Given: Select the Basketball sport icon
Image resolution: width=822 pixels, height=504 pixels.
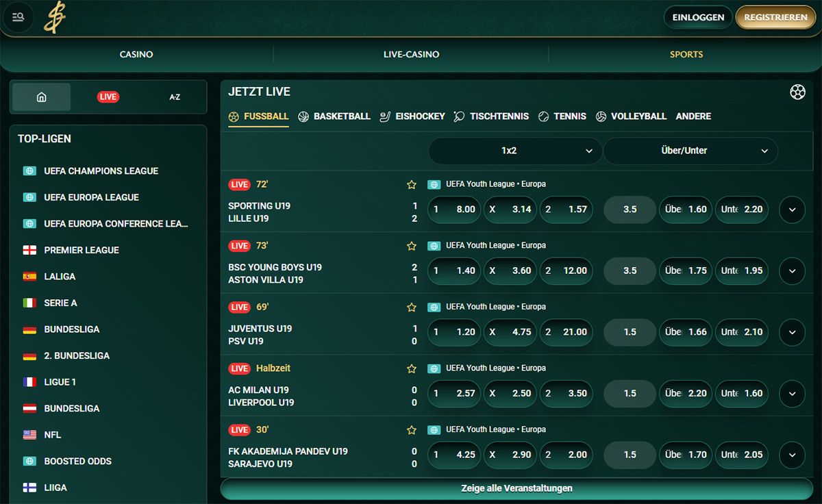Looking at the screenshot, I should tap(303, 116).
